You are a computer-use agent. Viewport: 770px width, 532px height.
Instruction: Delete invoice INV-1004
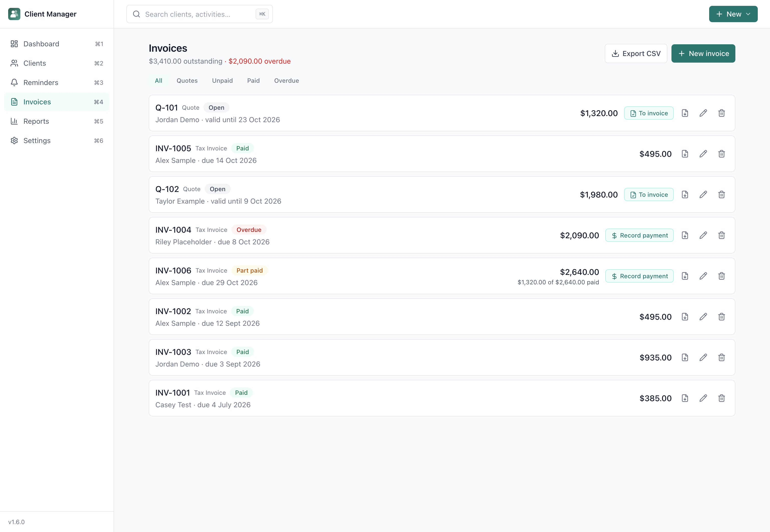(721, 235)
